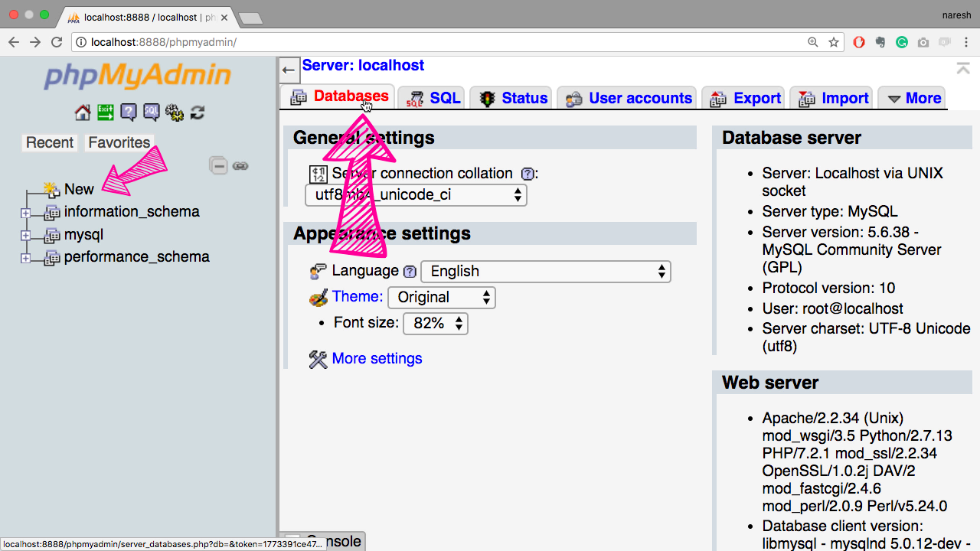Click the Grammarly extension icon
This screenshot has width=980, height=551.
902,42
